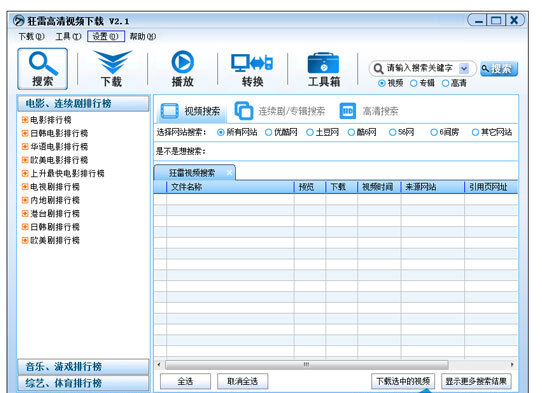542x393 pixels.
Task: Click the 高清搜索 HD icon
Action: [347, 111]
